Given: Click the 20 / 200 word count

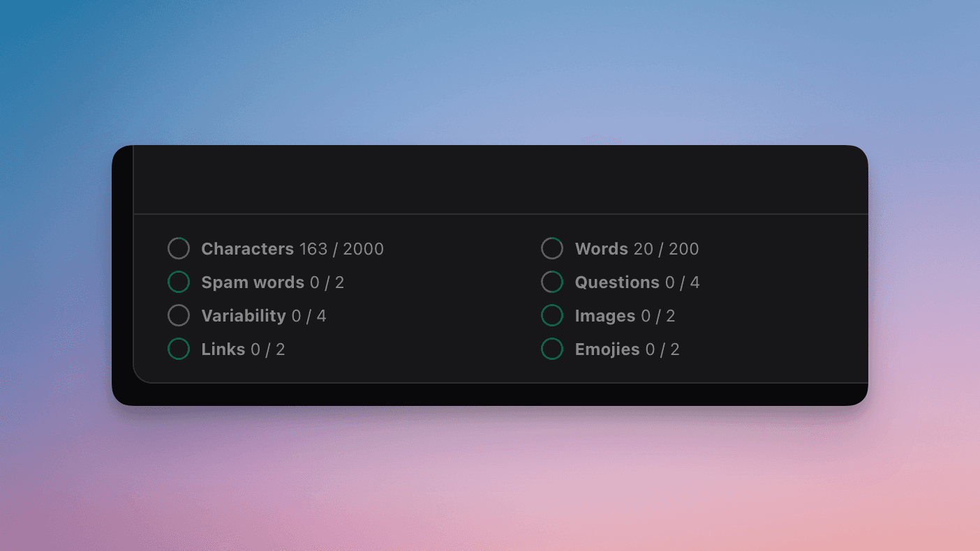Looking at the screenshot, I should pyautogui.click(x=666, y=249).
